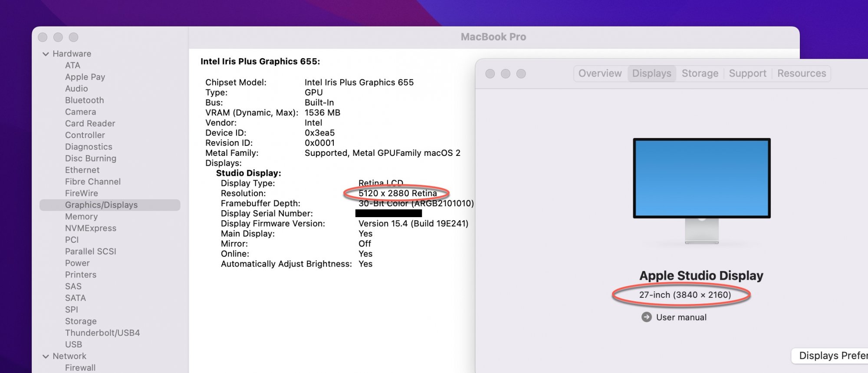Close the About This Mac window
The height and width of the screenshot is (373, 868).
(x=490, y=74)
